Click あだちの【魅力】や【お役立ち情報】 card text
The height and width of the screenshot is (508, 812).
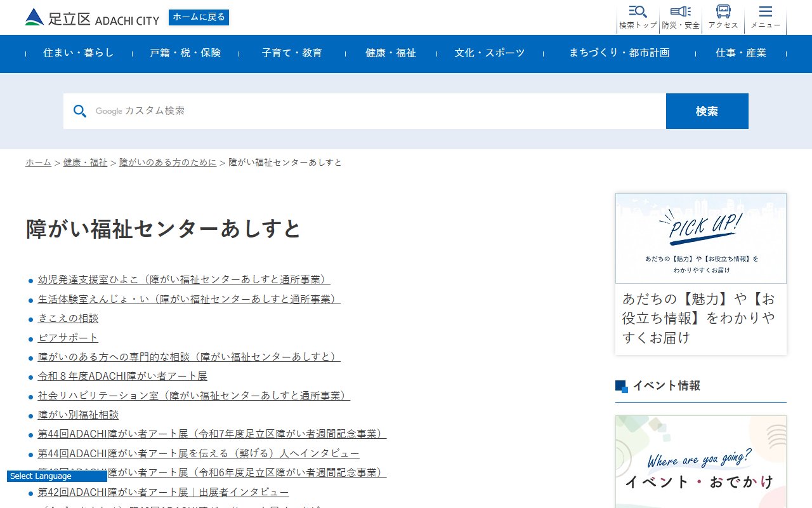pyautogui.click(x=698, y=318)
